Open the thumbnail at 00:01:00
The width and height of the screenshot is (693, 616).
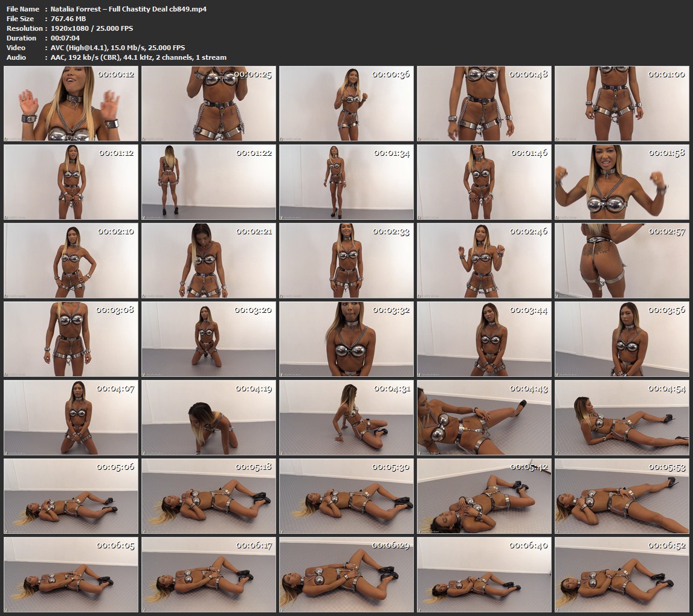point(622,103)
